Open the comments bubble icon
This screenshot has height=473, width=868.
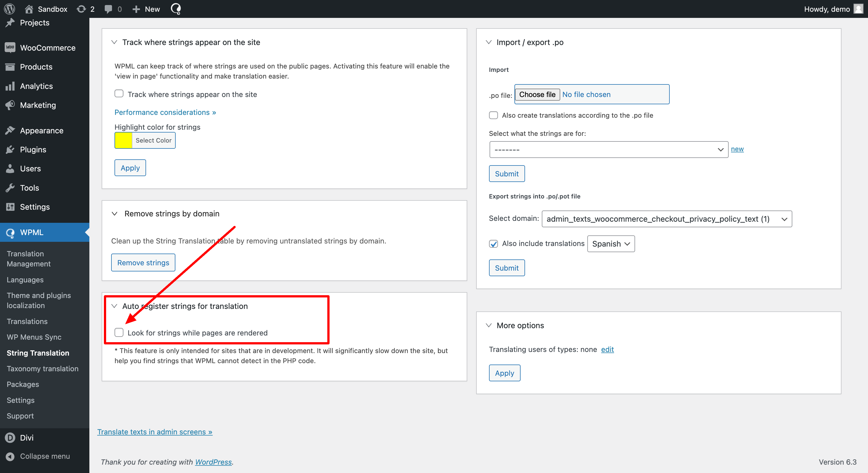click(108, 9)
